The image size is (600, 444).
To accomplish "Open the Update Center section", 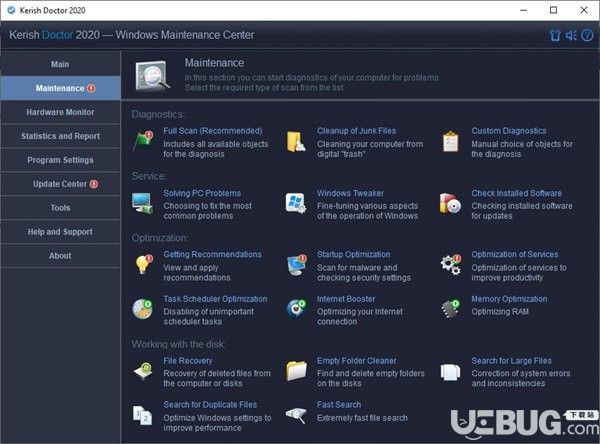I will [x=60, y=184].
